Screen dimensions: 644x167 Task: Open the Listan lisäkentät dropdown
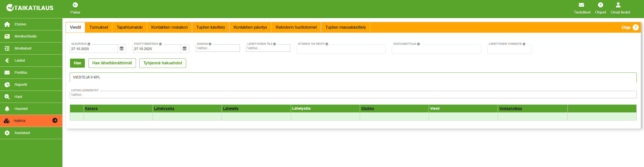(x=353, y=95)
